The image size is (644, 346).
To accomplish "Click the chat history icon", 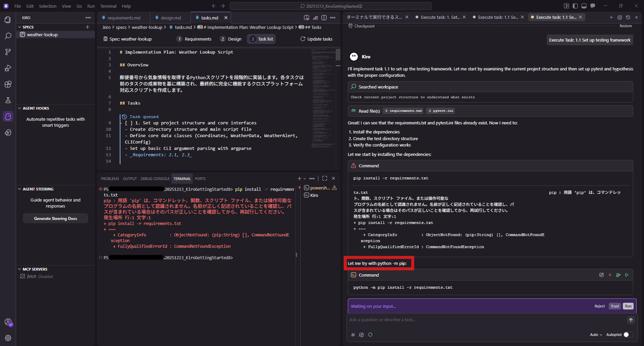I will [x=628, y=17].
